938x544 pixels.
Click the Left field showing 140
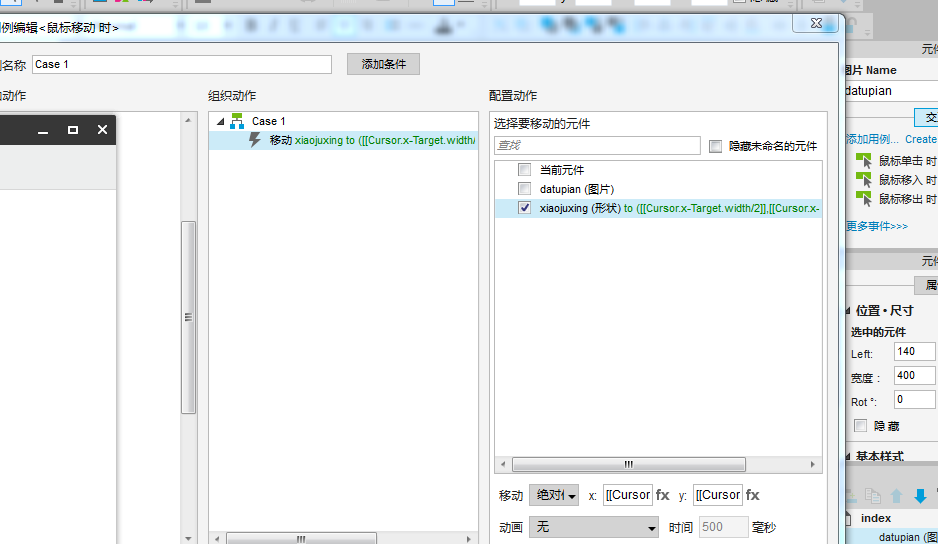pyautogui.click(x=915, y=351)
